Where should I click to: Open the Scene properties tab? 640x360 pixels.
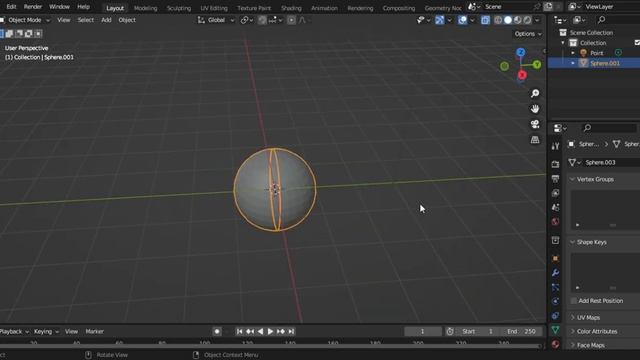point(555,207)
